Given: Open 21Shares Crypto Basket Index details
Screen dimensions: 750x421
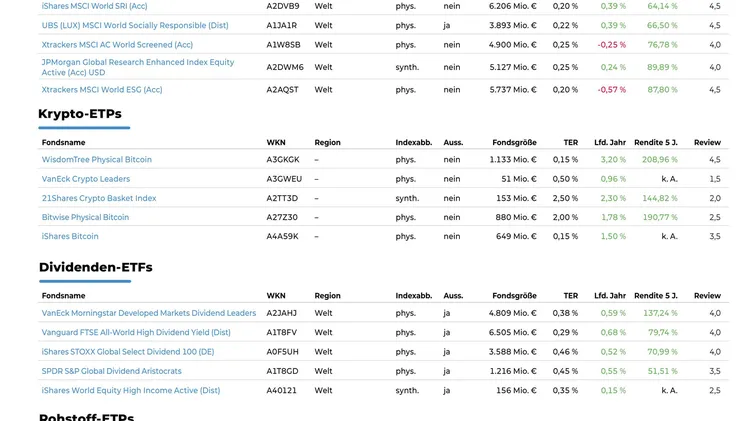Looking at the screenshot, I should pos(99,198).
